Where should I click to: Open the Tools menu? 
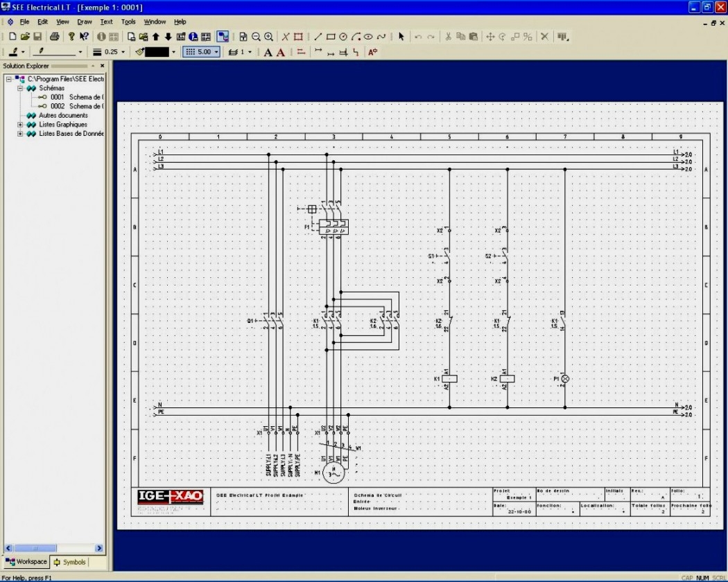[128, 21]
